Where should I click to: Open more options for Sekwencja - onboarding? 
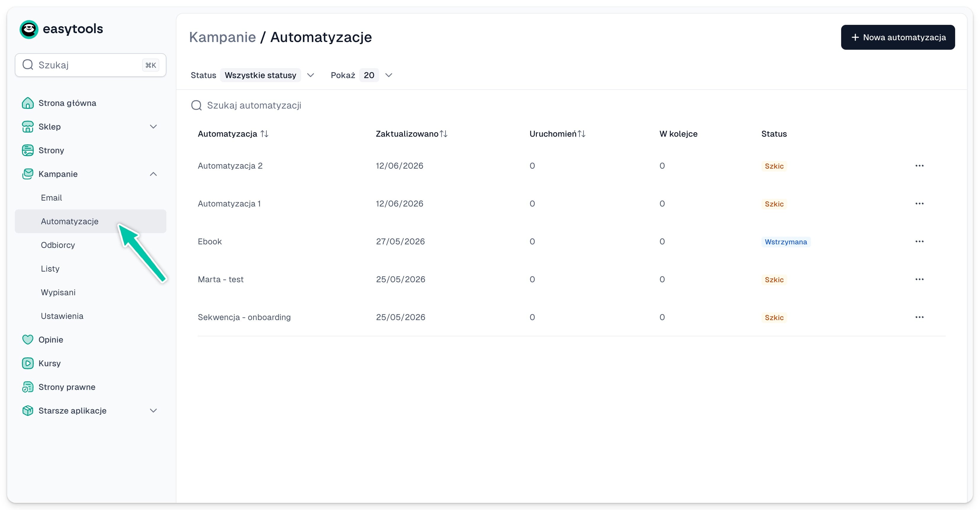[920, 317]
